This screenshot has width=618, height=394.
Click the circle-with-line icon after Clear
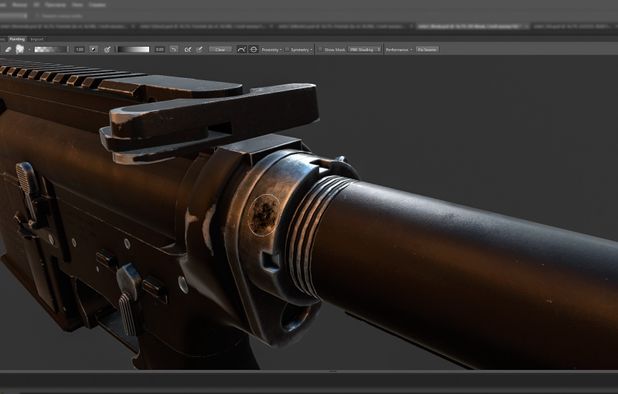[x=253, y=50]
